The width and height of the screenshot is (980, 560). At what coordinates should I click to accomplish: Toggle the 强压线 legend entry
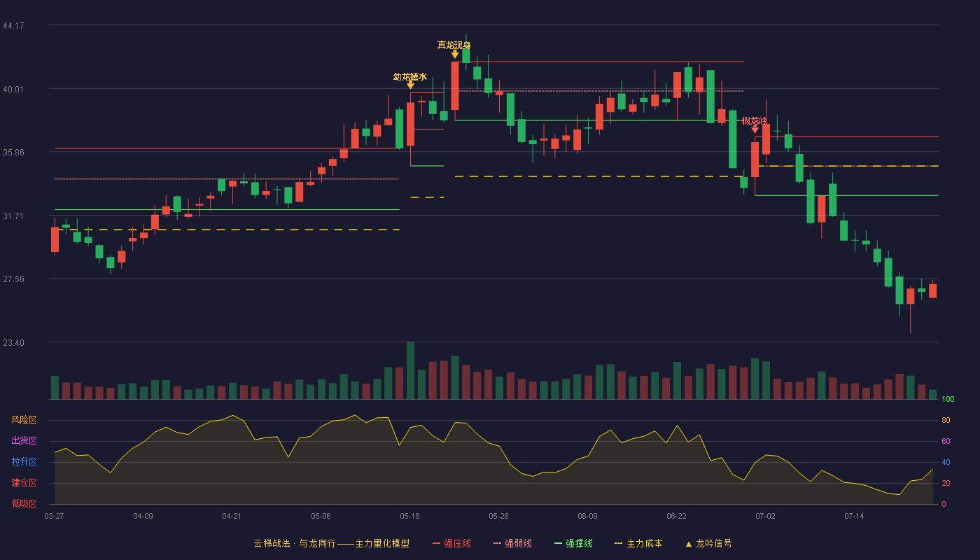(x=451, y=543)
